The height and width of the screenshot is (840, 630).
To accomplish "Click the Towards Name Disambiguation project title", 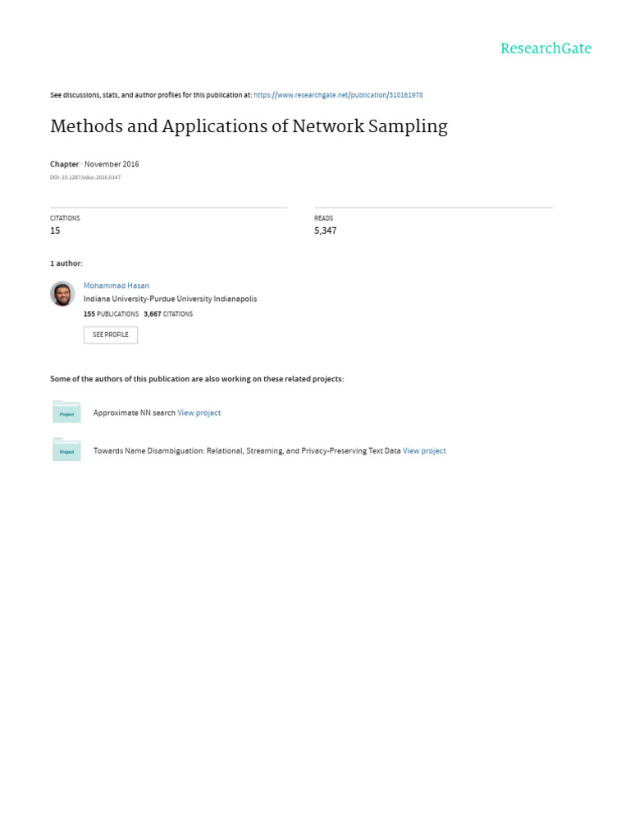I will (x=247, y=450).
